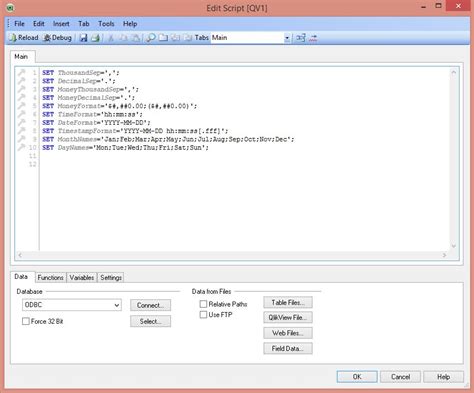Click on the SET ThousandSep line
Image resolution: width=474 pixels, height=393 pixels.
tap(81, 72)
